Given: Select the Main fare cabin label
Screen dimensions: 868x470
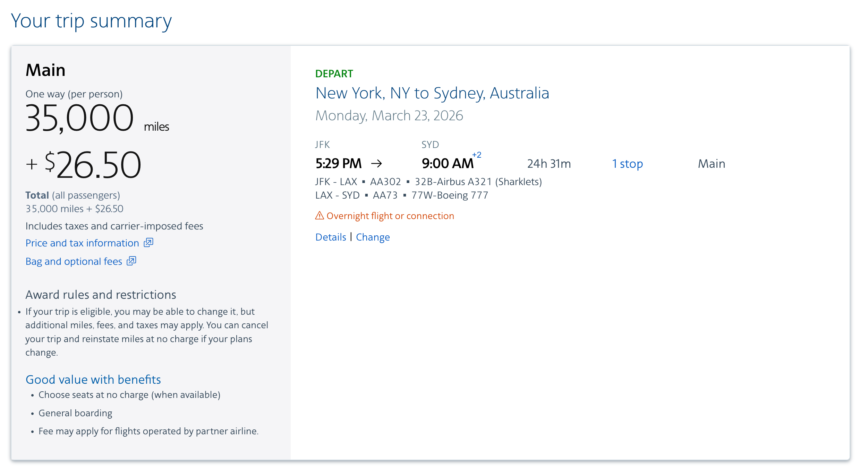Looking at the screenshot, I should click(x=712, y=163).
